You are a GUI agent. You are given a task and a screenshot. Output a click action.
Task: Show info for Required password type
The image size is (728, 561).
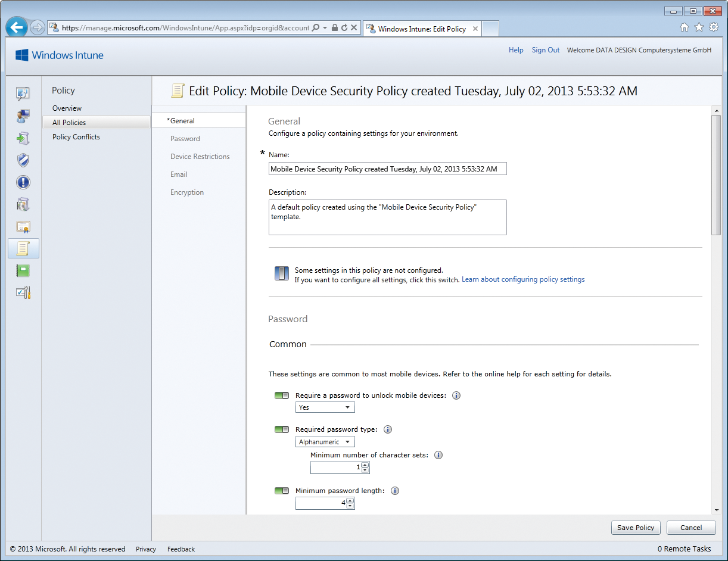click(387, 429)
